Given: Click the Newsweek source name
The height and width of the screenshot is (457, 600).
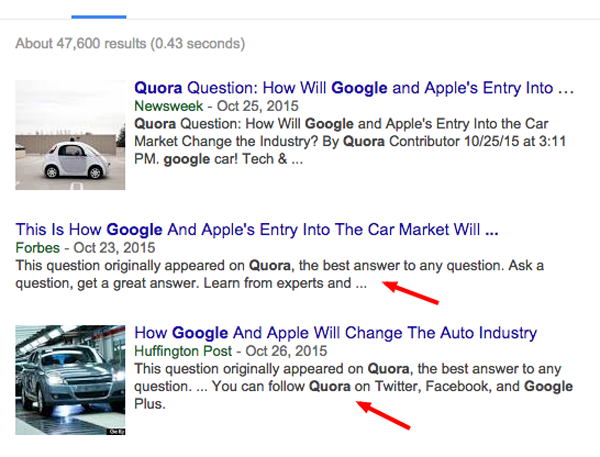Looking at the screenshot, I should coord(166,105).
